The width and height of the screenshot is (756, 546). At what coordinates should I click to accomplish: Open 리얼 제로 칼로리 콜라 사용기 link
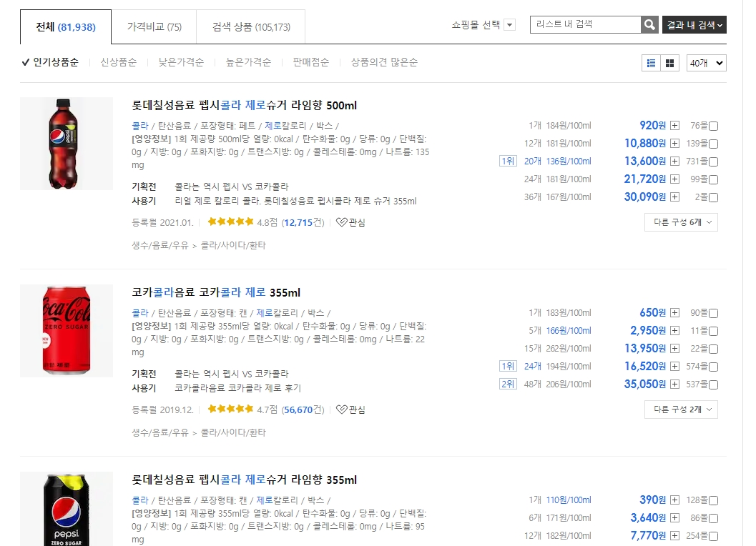point(295,201)
